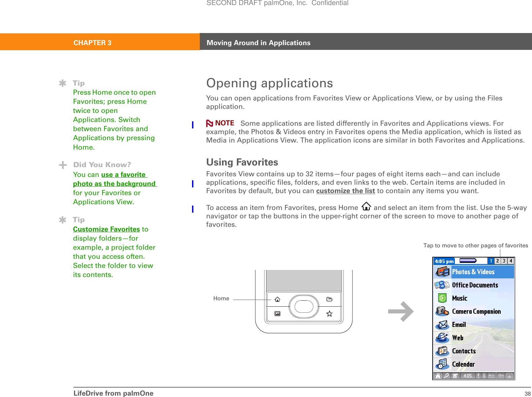The height and width of the screenshot is (397, 532).
Task: Select the Web entry label
Action: click(458, 338)
